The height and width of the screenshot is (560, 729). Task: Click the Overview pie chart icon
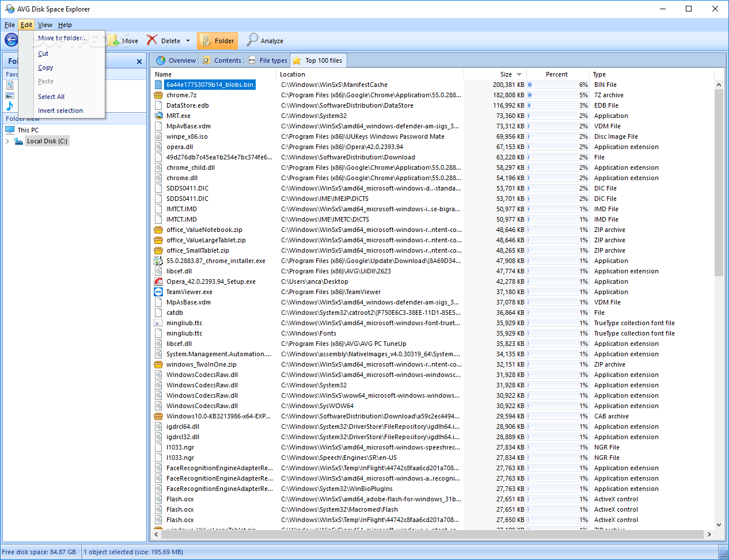[x=161, y=60]
